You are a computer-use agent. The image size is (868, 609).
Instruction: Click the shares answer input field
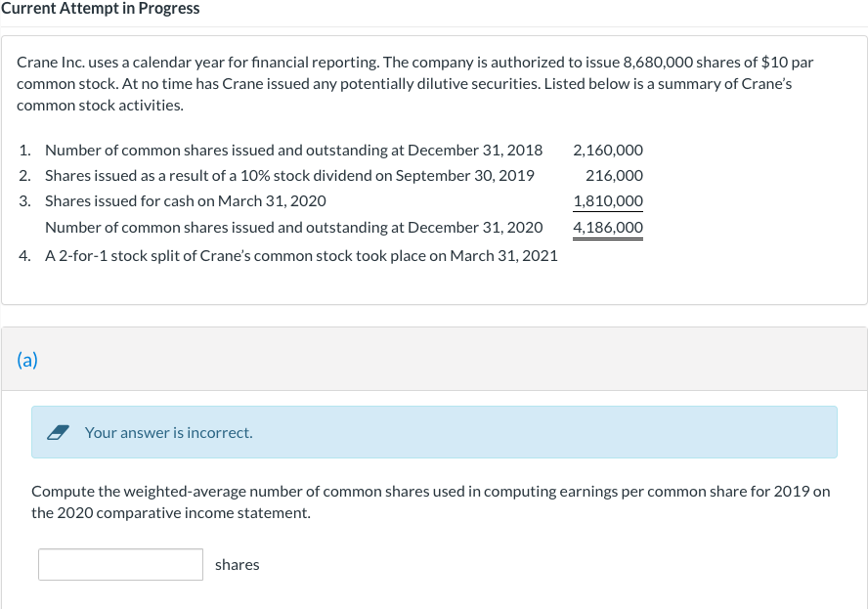120,564
